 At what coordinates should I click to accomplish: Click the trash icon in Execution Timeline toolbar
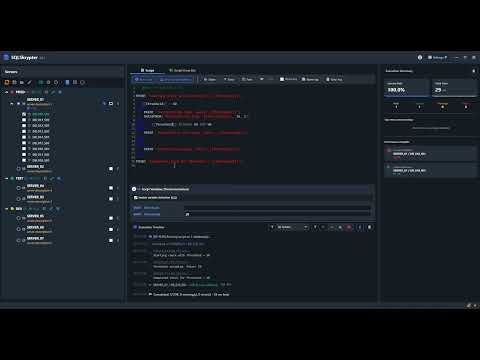pos(369,227)
